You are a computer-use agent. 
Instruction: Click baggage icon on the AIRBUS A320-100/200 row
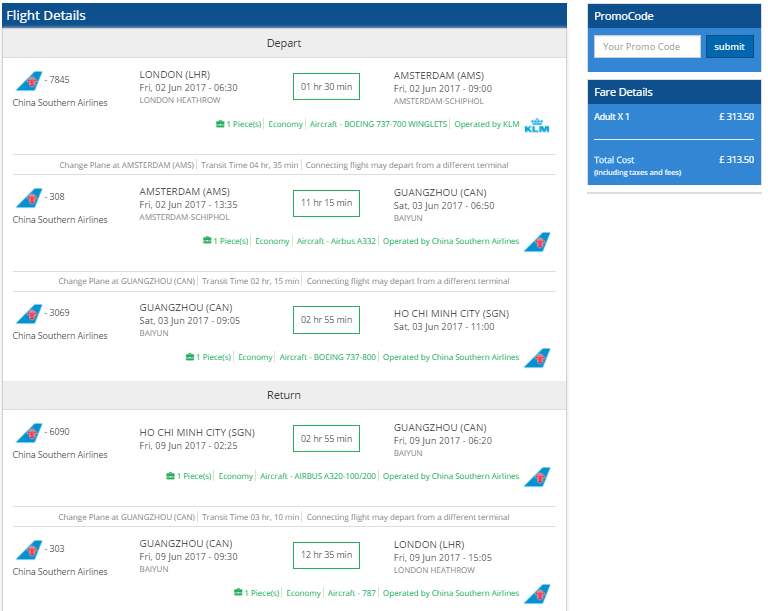tap(170, 476)
